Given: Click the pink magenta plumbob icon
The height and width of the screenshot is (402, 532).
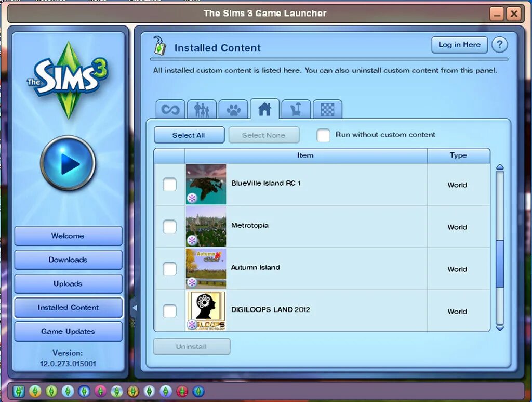Looking at the screenshot, I should click(x=100, y=392).
